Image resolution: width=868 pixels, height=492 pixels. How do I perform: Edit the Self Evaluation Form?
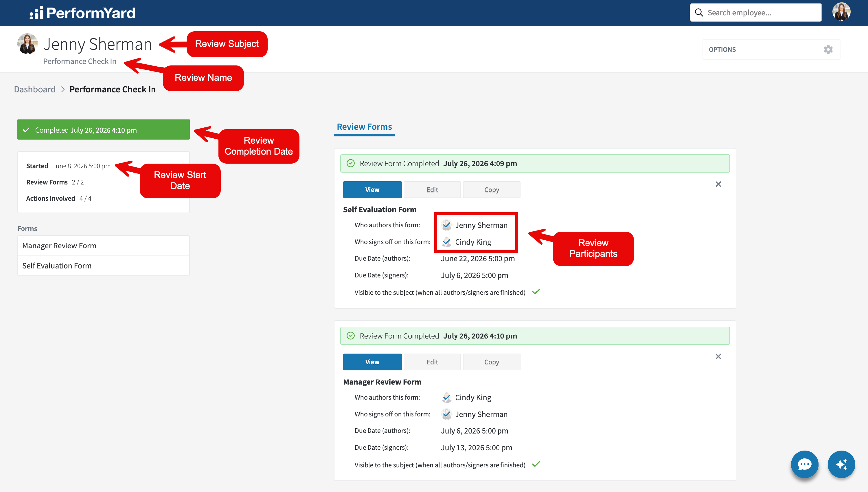coord(432,190)
